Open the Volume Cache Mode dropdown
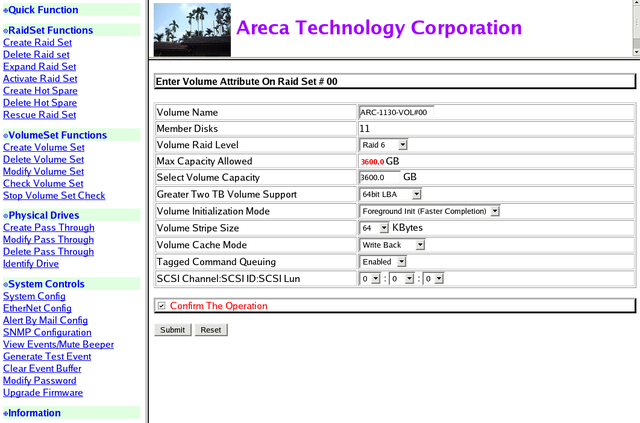Screen dimensions: 640x423 coord(392,244)
